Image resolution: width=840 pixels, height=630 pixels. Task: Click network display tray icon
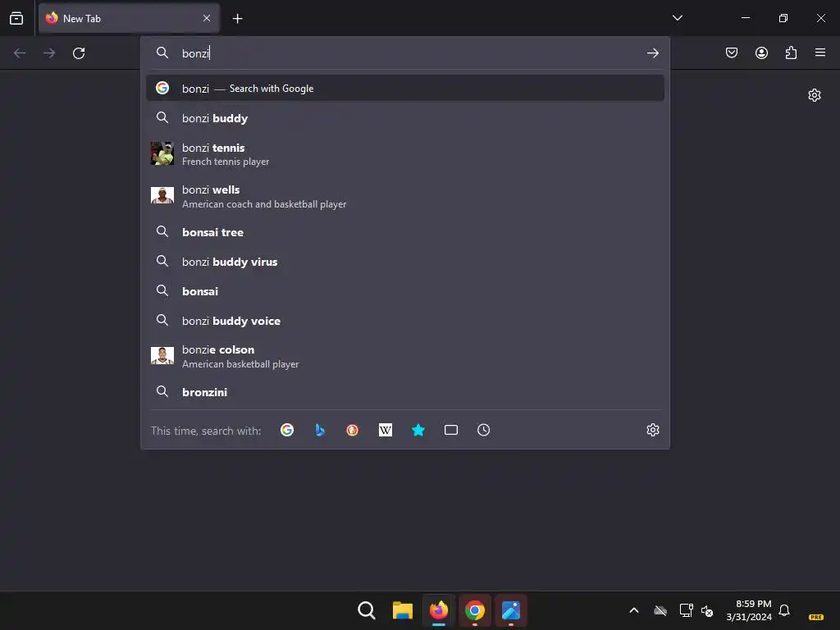pos(686,610)
